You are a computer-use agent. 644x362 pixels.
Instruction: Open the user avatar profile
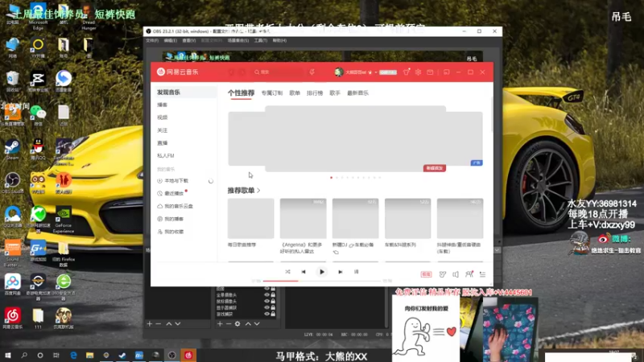click(338, 72)
